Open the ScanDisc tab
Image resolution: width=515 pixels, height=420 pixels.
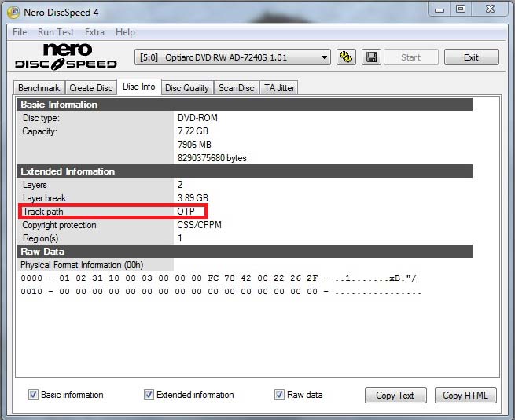(x=237, y=88)
